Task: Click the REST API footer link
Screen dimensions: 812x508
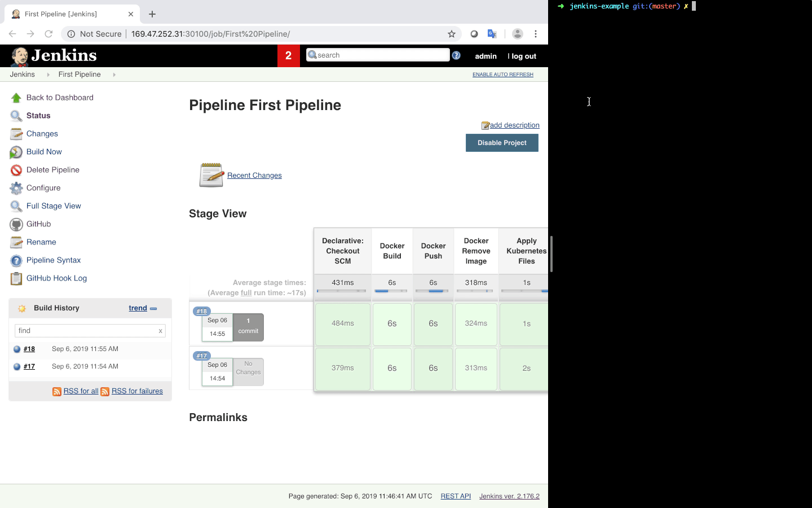Action: pyautogui.click(x=456, y=496)
